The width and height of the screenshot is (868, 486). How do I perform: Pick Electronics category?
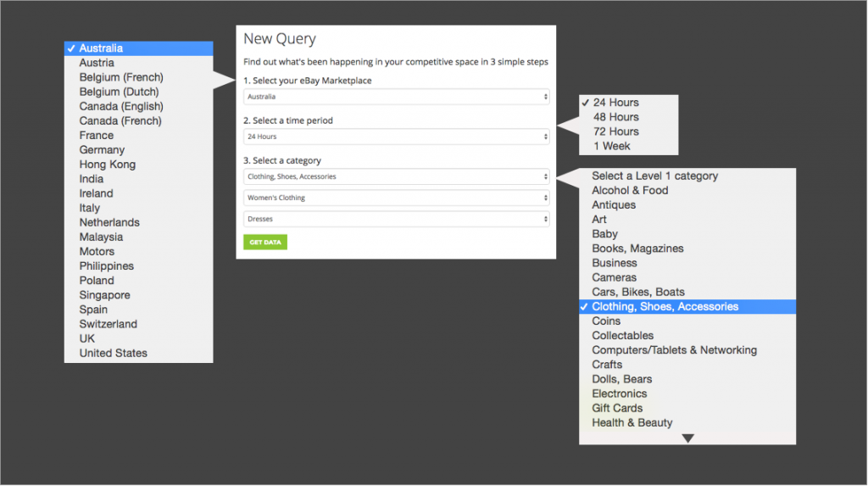coord(687,394)
